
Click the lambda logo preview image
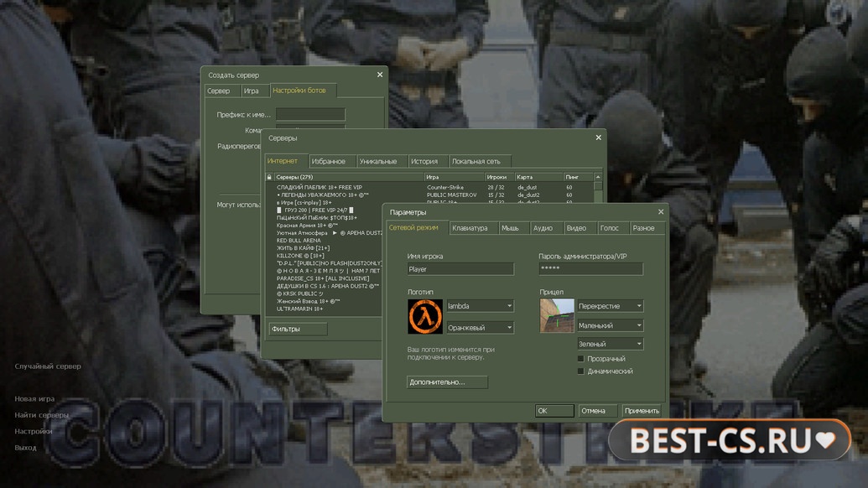pos(424,316)
